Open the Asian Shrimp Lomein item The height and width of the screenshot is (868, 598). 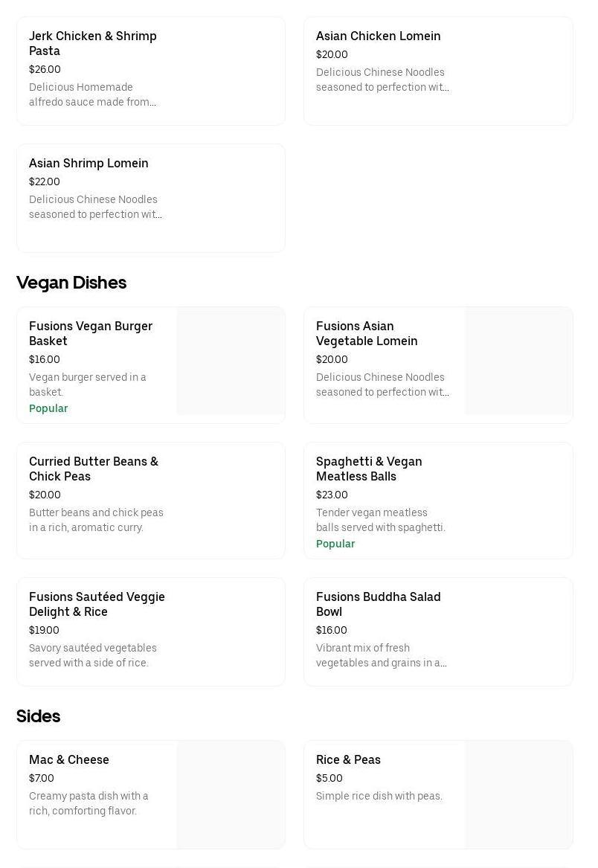(x=89, y=163)
